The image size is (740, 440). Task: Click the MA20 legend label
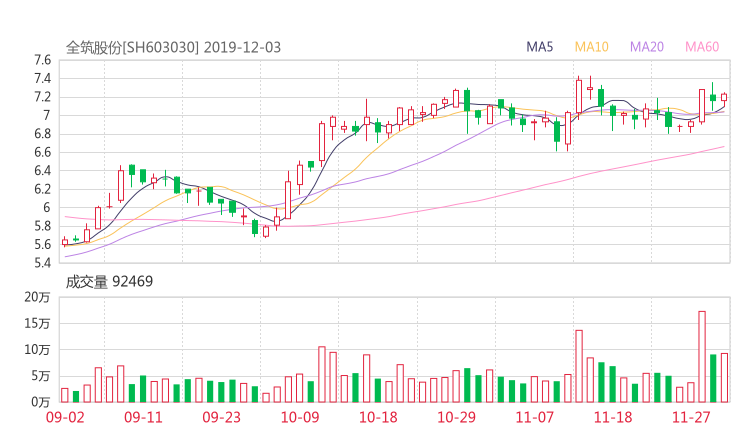coord(647,47)
